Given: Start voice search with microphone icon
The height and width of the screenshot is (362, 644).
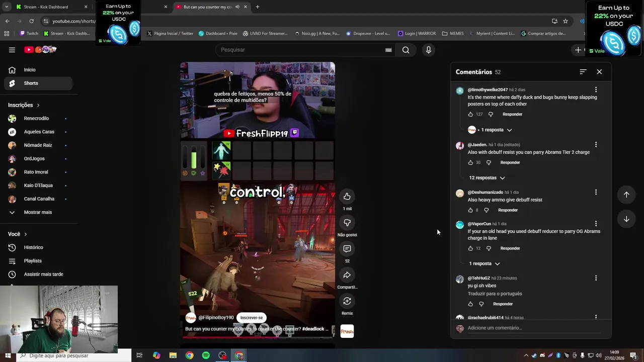Looking at the screenshot, I should (429, 50).
